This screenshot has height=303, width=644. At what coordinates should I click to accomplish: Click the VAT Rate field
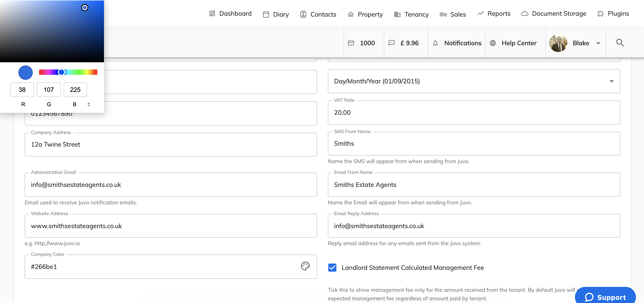point(474,113)
